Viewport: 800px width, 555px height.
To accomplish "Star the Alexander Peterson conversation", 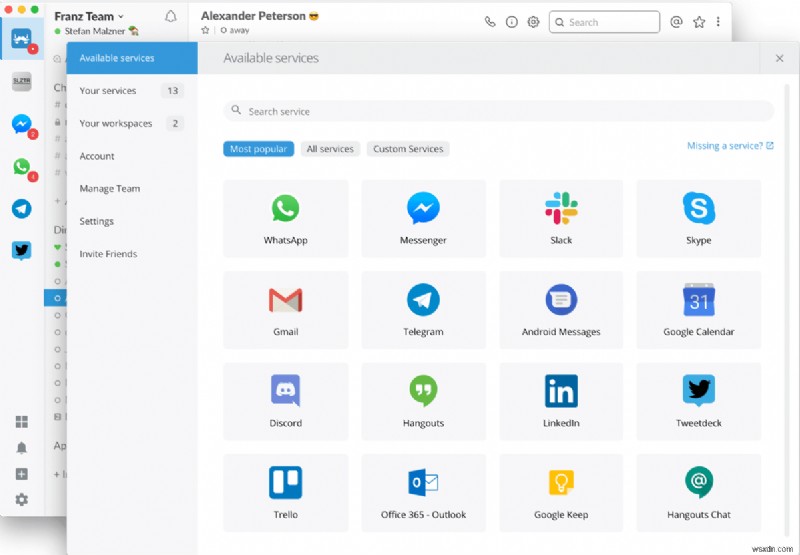I will [205, 30].
